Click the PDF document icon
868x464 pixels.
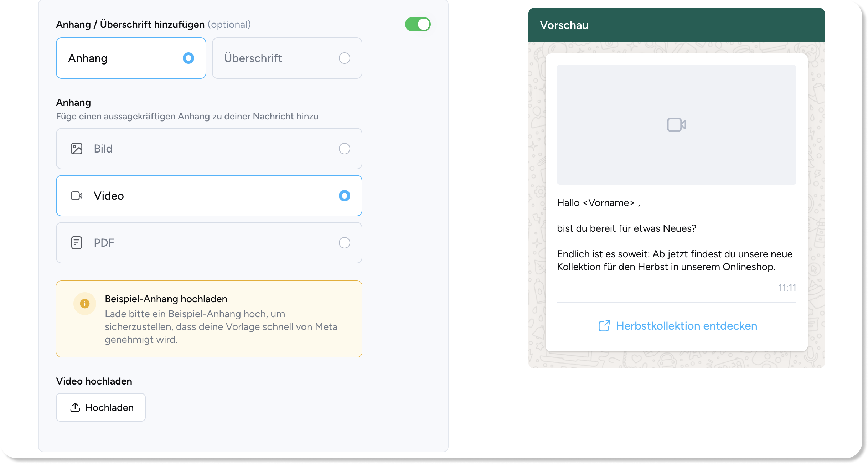pos(76,243)
